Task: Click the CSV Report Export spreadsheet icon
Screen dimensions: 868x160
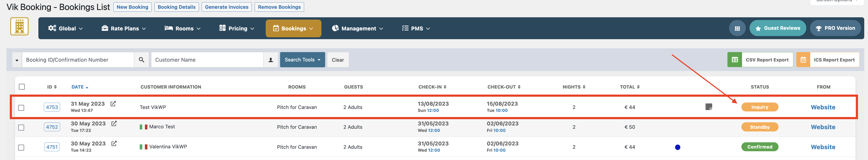Action: coord(735,60)
